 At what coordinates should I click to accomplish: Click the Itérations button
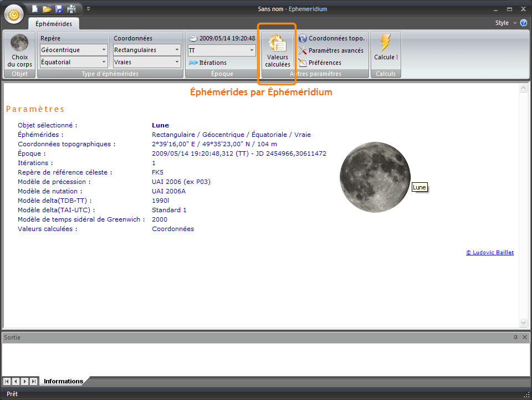tap(208, 63)
